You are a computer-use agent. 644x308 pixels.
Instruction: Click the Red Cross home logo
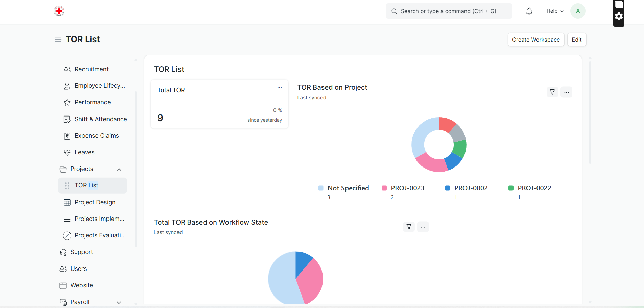tap(59, 11)
